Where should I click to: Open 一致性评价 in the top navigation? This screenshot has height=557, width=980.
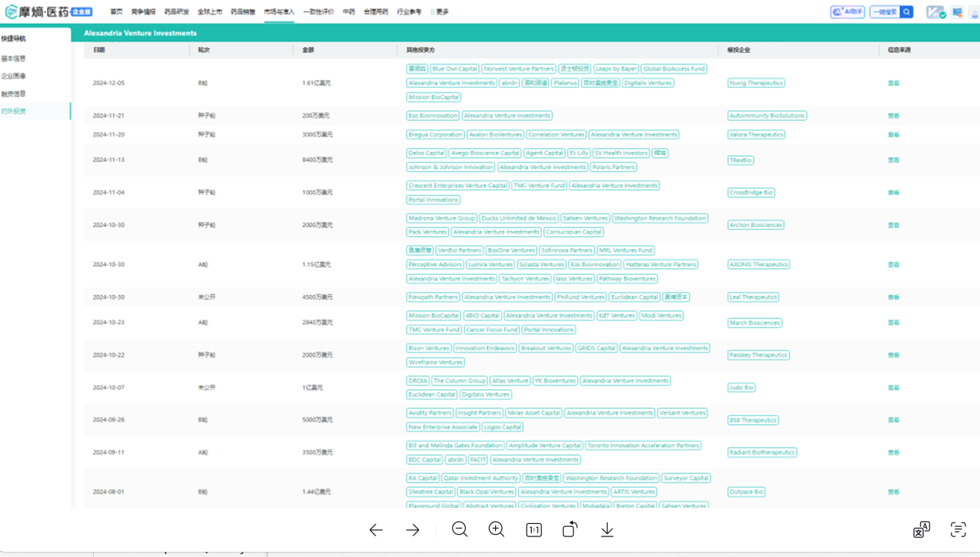pos(319,12)
